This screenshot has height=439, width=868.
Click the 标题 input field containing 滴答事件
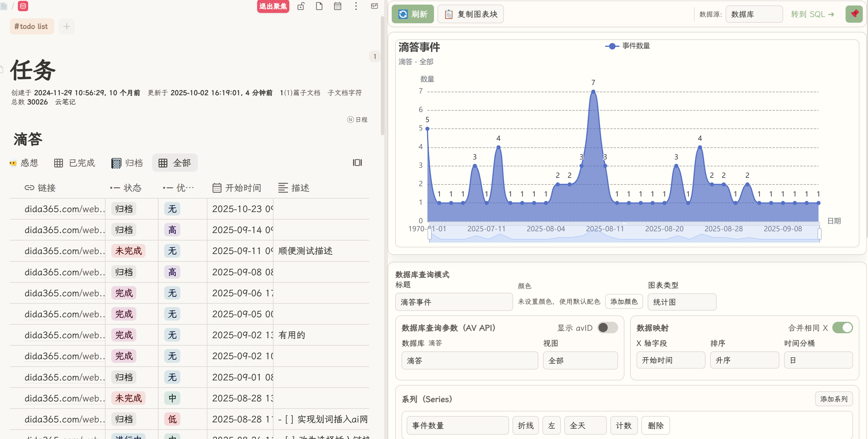pos(454,302)
